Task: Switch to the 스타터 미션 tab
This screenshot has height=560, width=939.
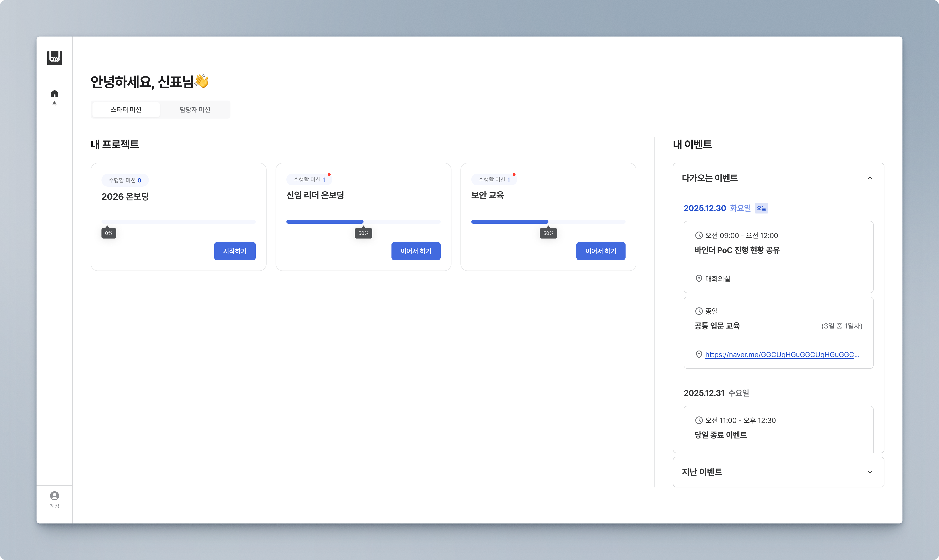Action: pos(126,109)
